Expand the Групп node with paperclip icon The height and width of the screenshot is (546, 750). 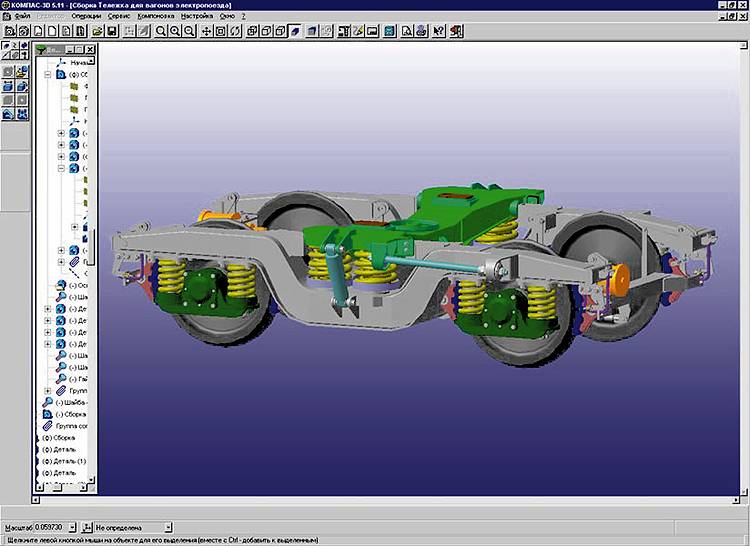click(x=47, y=391)
